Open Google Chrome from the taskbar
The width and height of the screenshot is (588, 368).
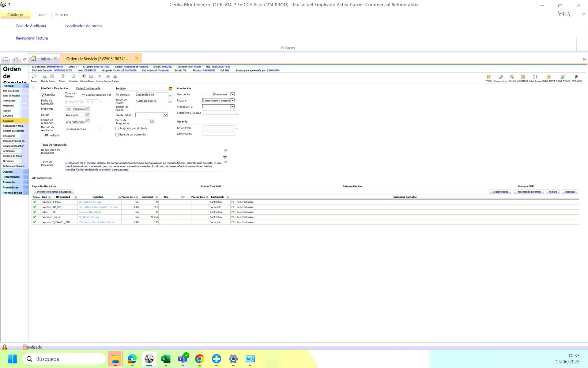[200, 359]
